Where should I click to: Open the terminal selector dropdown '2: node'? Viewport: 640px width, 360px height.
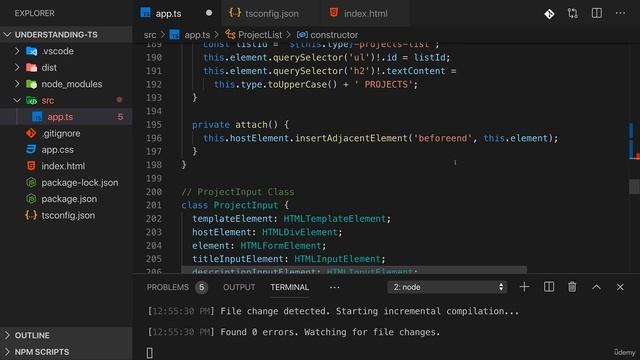447,287
